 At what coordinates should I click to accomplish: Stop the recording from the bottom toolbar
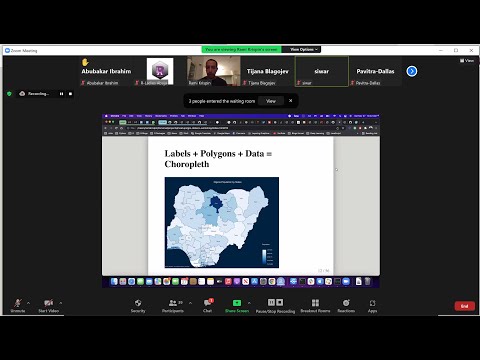pyautogui.click(x=280, y=302)
